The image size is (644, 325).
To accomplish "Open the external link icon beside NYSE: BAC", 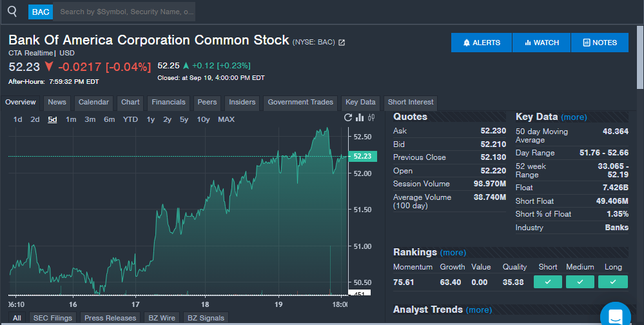I will tap(341, 43).
